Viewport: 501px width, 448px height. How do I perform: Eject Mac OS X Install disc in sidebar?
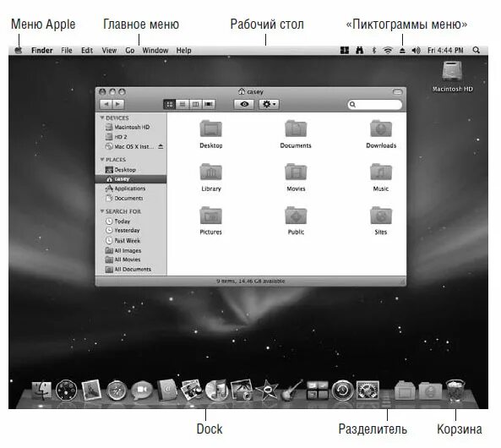(x=161, y=146)
